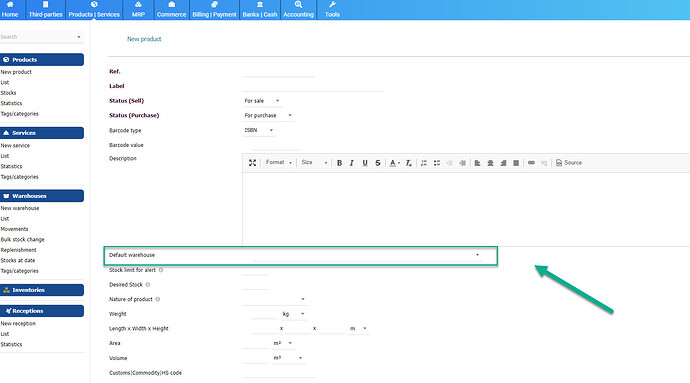Switch editor to Source view
690x383 pixels.
[x=569, y=163]
